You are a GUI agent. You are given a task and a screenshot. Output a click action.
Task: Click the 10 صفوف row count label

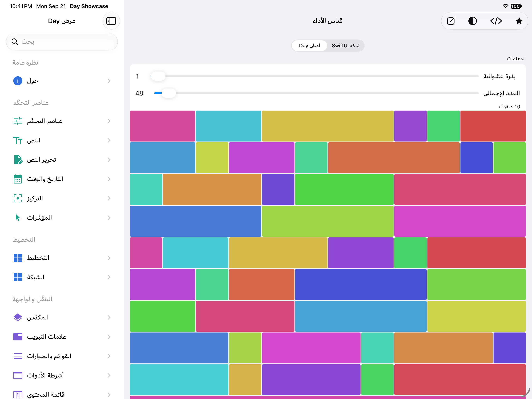509,107
